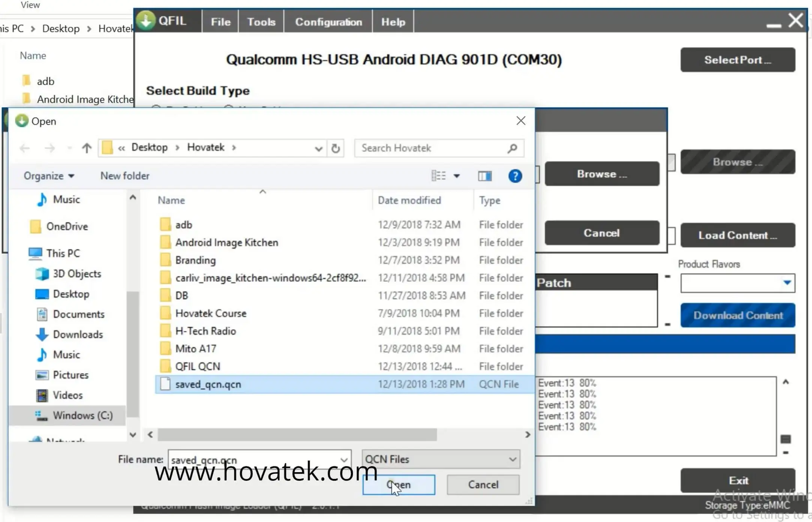Image resolution: width=812 pixels, height=522 pixels.
Task: Navigate up one folder level
Action: 86,148
